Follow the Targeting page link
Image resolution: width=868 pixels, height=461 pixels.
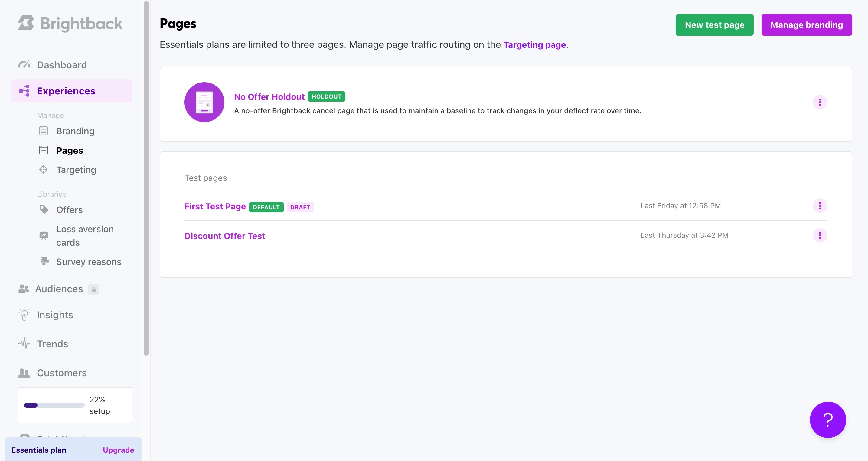534,44
